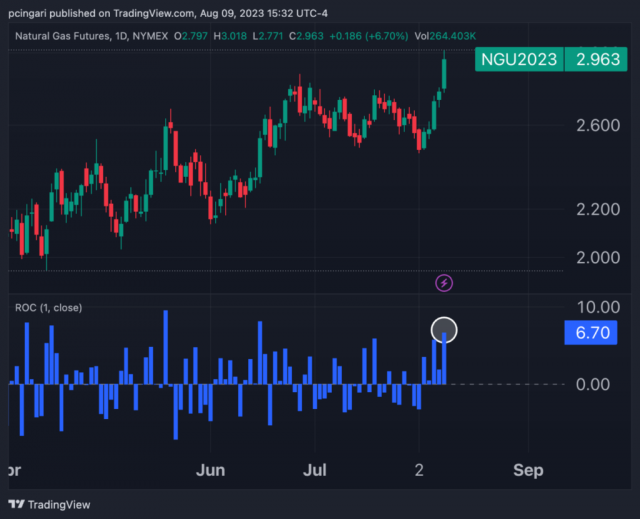Click the purple lightning bolt event icon
The width and height of the screenshot is (640, 519).
tap(444, 283)
